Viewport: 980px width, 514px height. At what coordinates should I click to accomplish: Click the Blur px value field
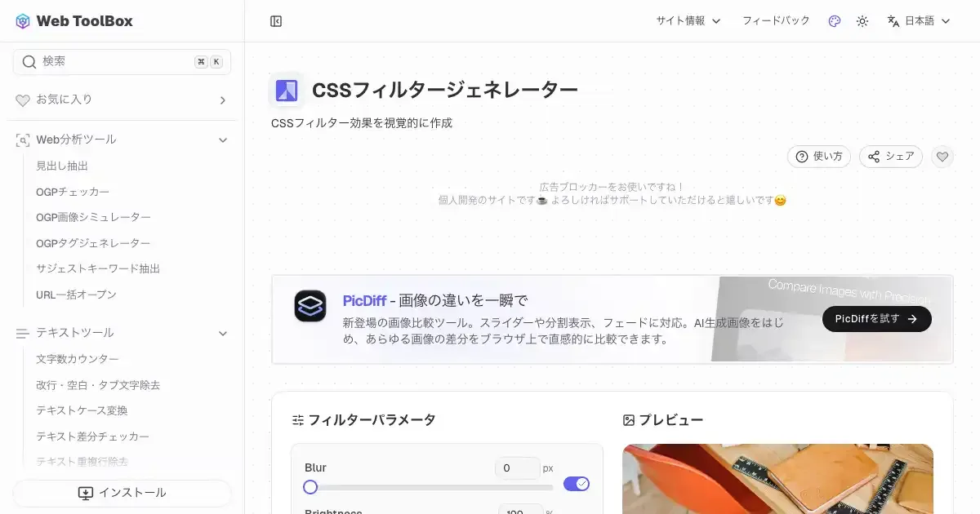point(518,468)
